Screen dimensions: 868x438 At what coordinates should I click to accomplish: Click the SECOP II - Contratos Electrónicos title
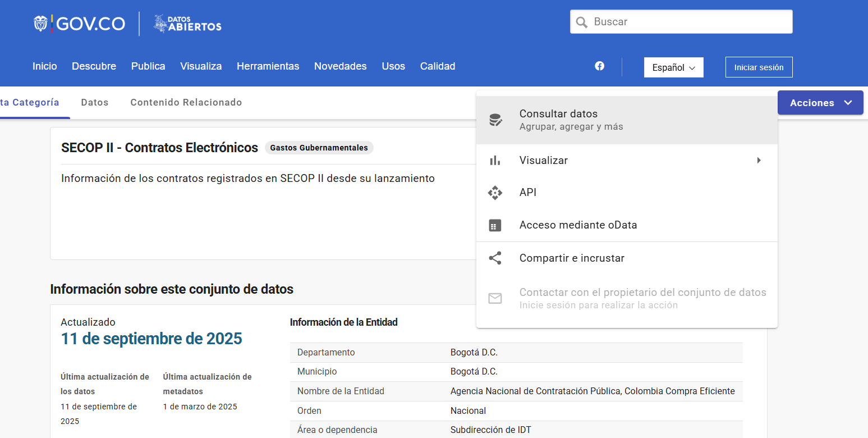pyautogui.click(x=159, y=148)
